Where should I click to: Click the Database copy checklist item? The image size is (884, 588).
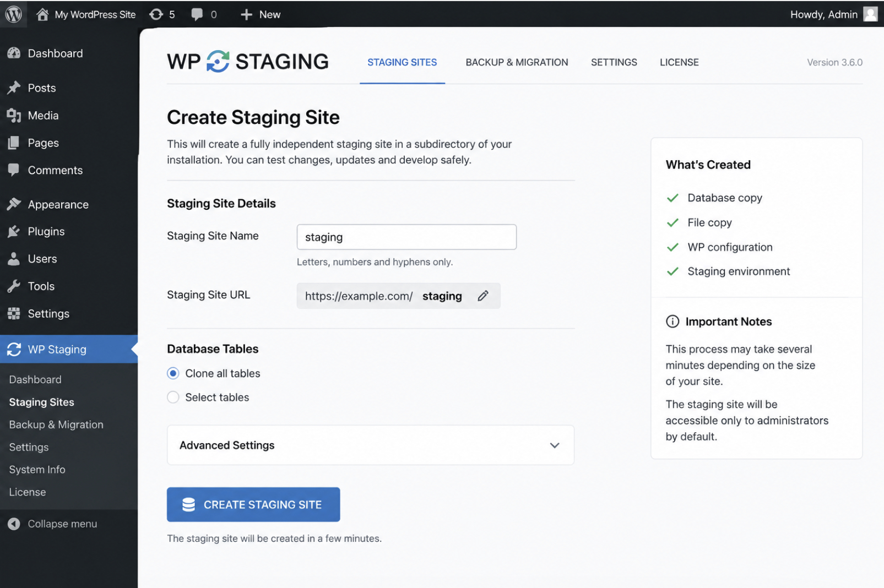(724, 198)
